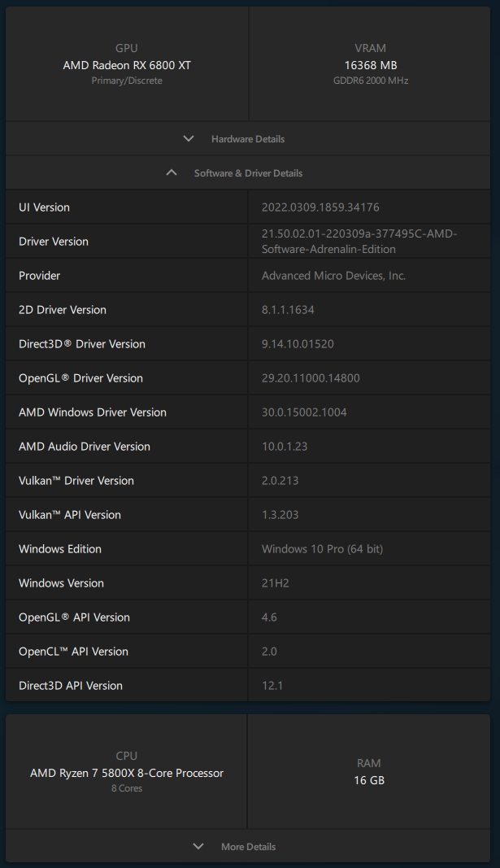The image size is (500, 868).
Task: Select the driver version string 21.50.02.01-220309a
Action: tap(359, 242)
